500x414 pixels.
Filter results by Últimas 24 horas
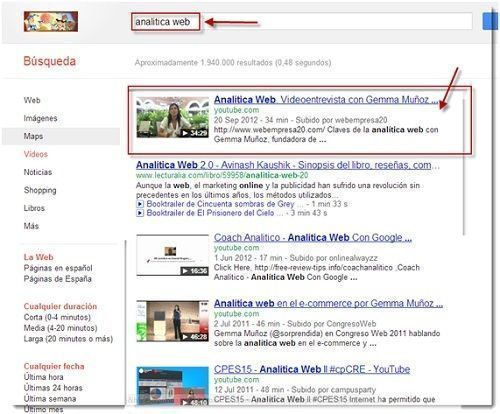click(53, 388)
